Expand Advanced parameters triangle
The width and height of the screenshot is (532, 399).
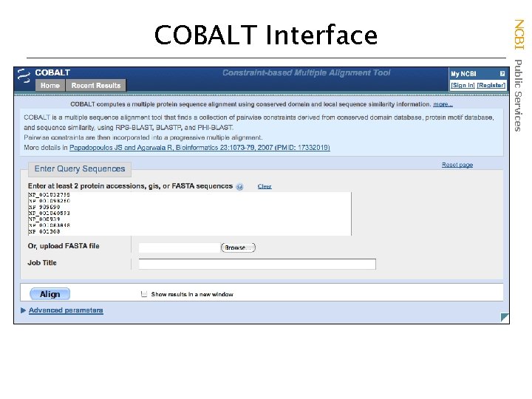pyautogui.click(x=23, y=310)
